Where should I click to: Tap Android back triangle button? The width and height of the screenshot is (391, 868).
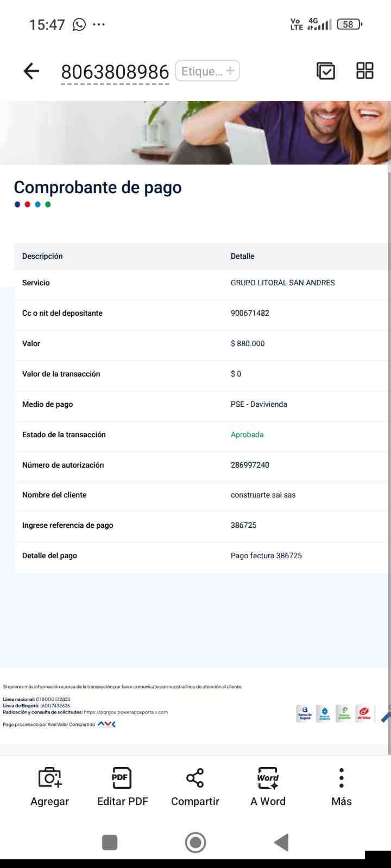[281, 843]
